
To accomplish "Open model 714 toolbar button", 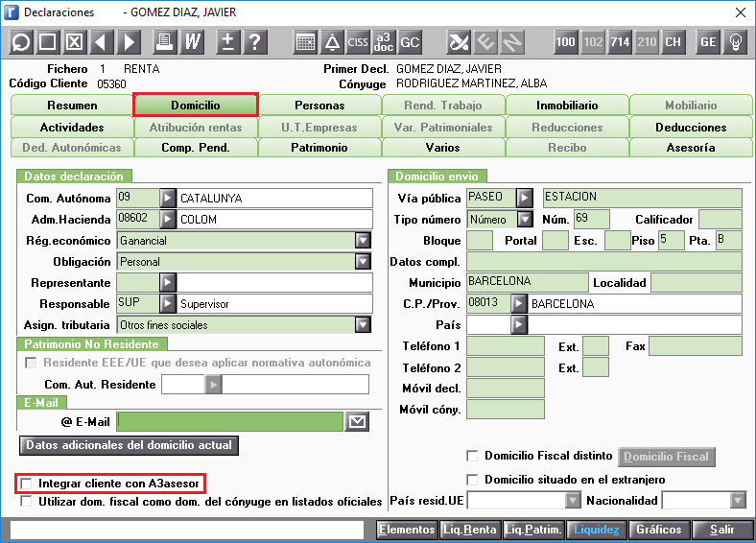I will click(620, 42).
